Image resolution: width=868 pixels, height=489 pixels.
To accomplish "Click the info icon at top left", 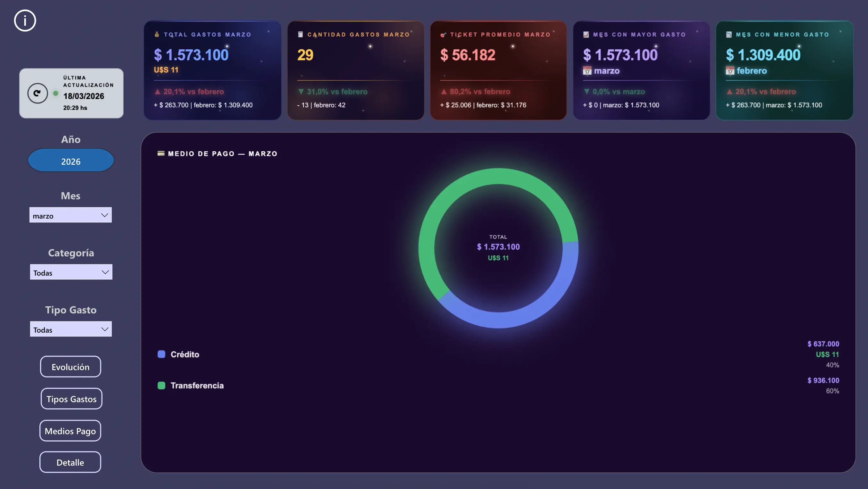I will 25,21.
